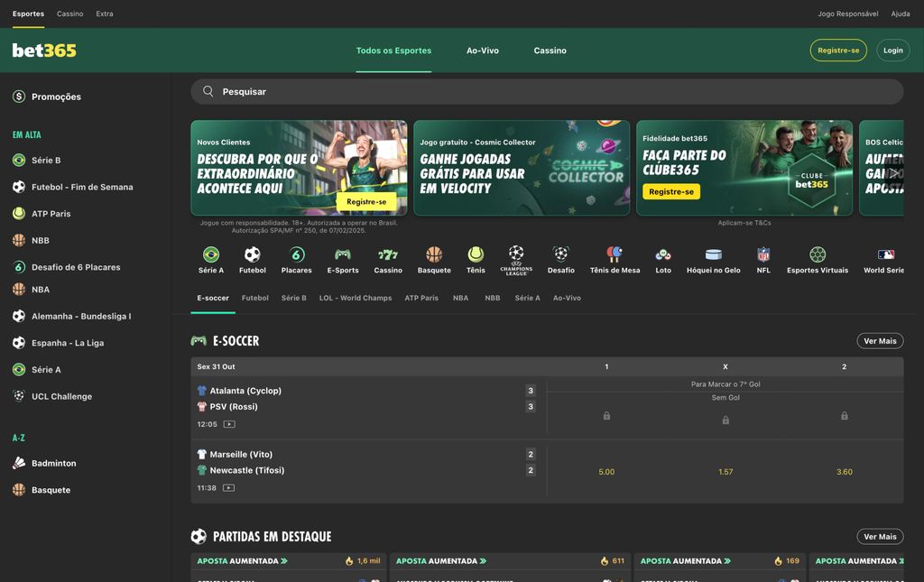Switch to the Ao-Vivo tab
This screenshot has height=582, width=924.
click(x=483, y=51)
